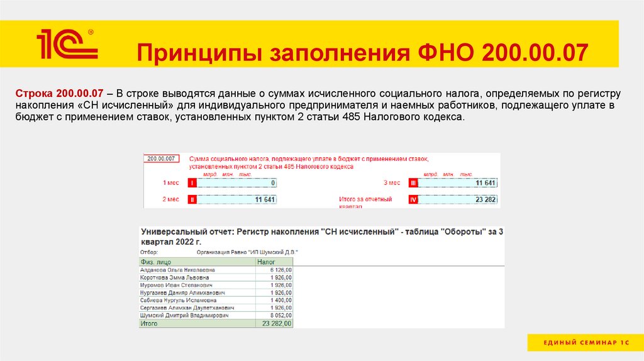The image size is (644, 361).
Task: Click the column header "Налог"
Action: click(x=274, y=262)
